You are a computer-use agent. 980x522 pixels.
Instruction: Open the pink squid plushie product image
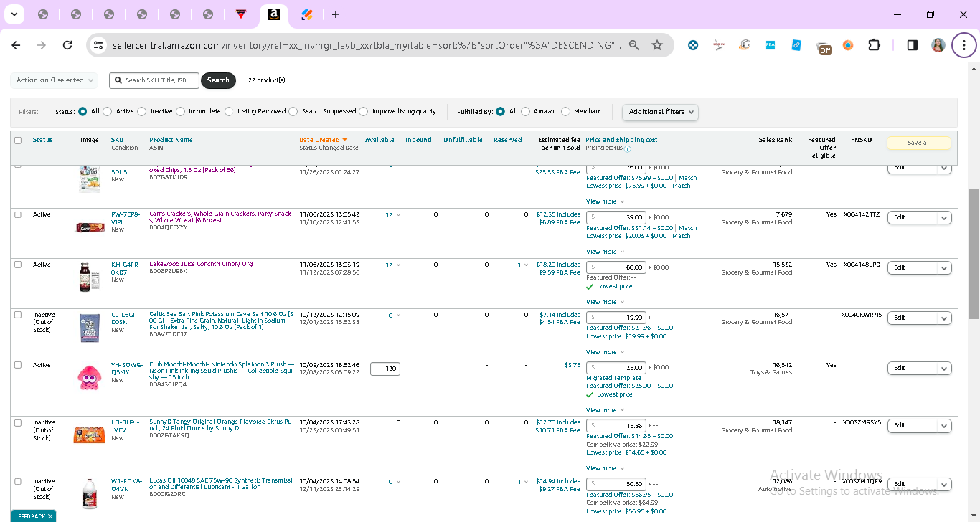(x=90, y=377)
